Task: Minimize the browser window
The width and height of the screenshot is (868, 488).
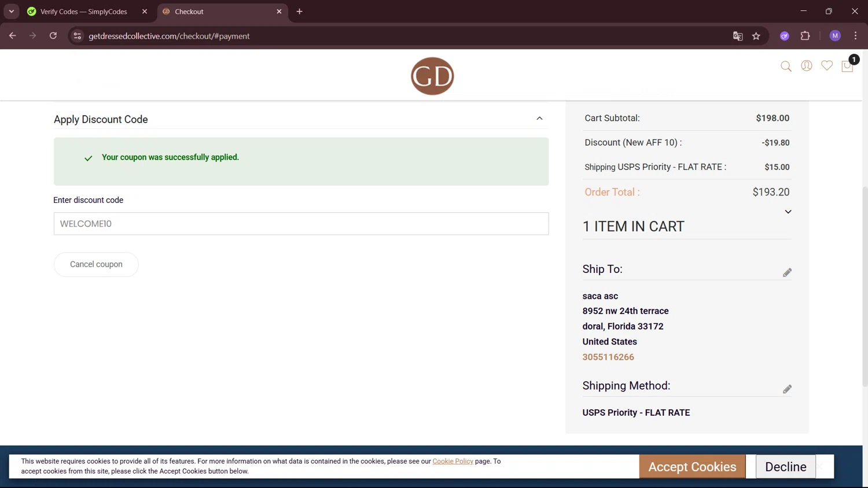Action: [803, 11]
